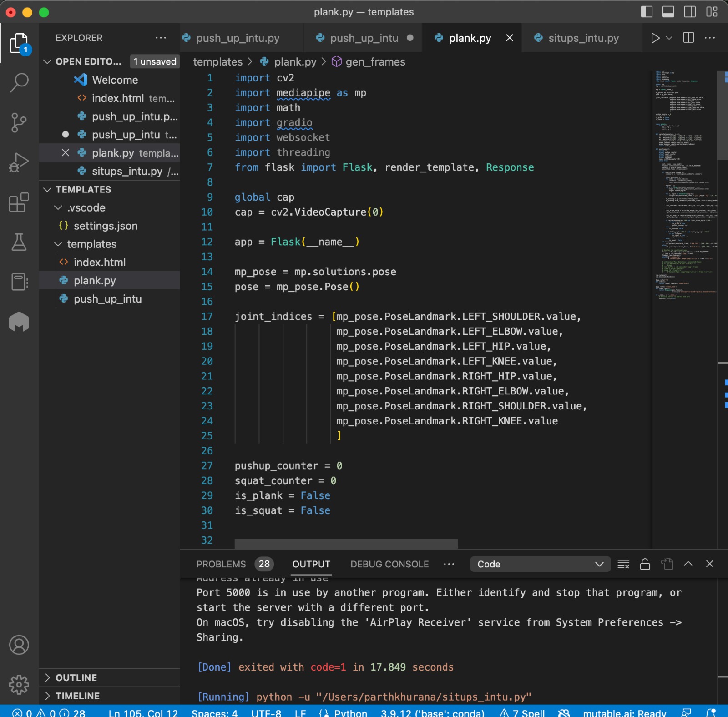The height and width of the screenshot is (717, 728).
Task: Toggle the bottom panel visibility
Action: [x=668, y=12]
